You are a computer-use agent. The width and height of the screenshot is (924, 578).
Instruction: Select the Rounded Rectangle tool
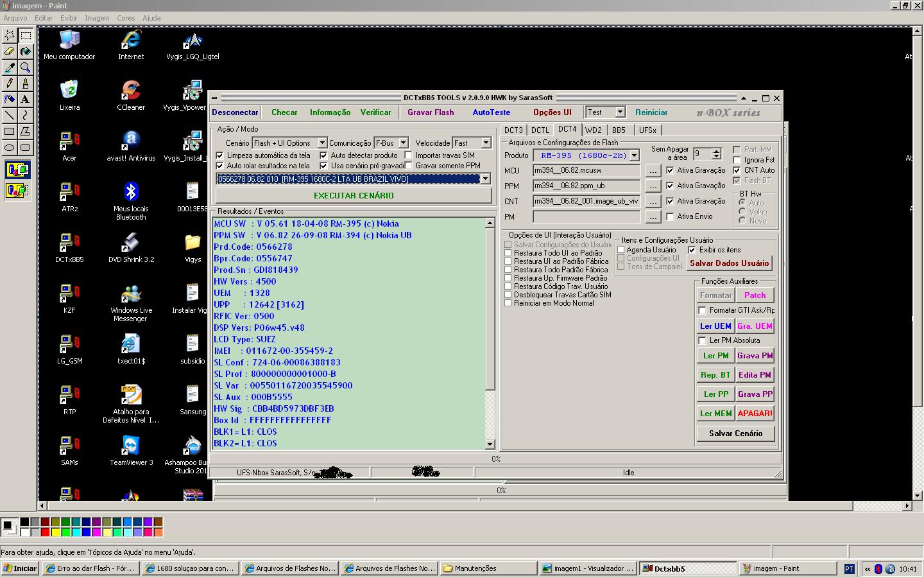(25, 148)
